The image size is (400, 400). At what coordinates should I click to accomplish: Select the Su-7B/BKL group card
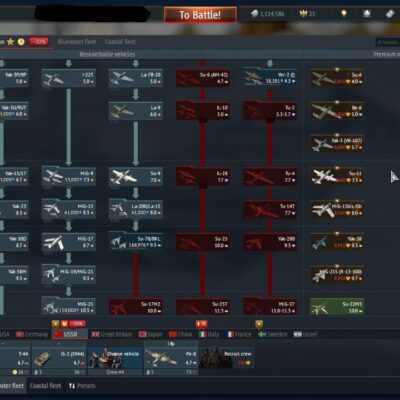pyautogui.click(x=136, y=242)
